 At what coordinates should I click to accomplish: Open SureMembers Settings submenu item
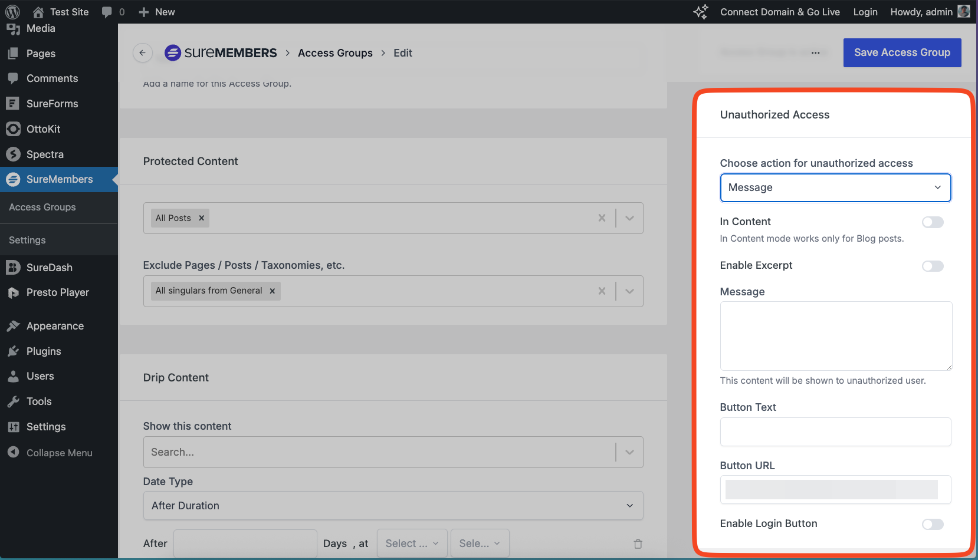pos(27,241)
